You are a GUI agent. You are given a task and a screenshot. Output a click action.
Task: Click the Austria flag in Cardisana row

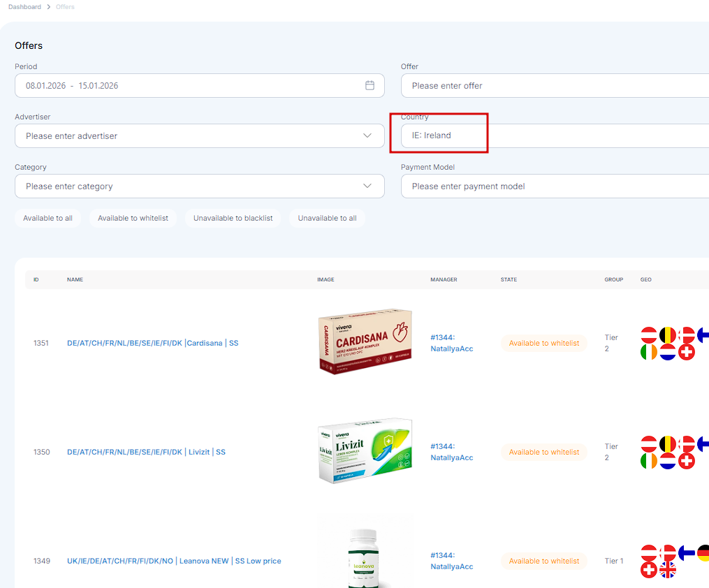point(649,335)
